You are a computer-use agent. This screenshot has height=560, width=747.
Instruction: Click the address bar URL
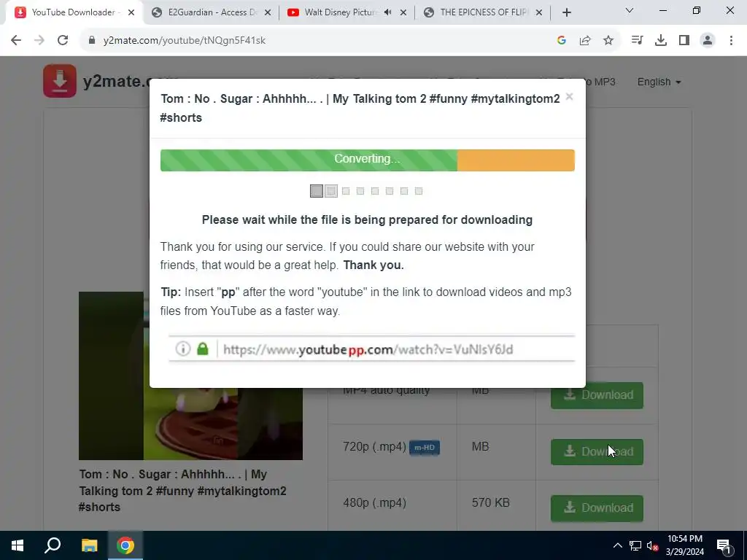pos(185,41)
